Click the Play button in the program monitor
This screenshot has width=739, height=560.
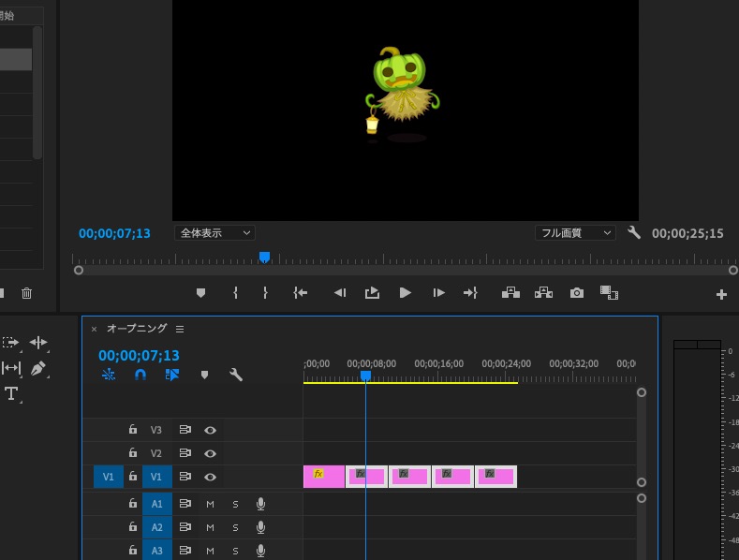(x=405, y=293)
